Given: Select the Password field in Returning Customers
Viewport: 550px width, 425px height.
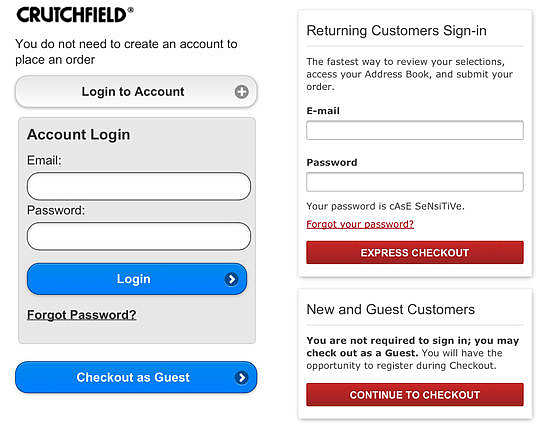Looking at the screenshot, I should click(415, 182).
